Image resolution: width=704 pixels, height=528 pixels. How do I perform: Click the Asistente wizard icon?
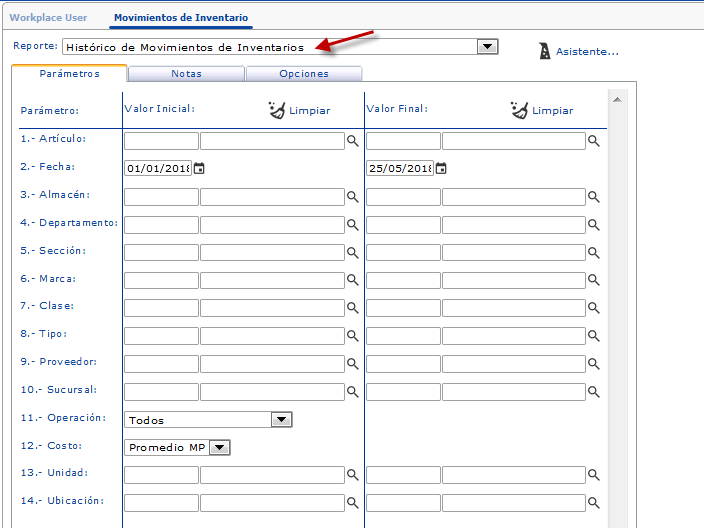545,51
